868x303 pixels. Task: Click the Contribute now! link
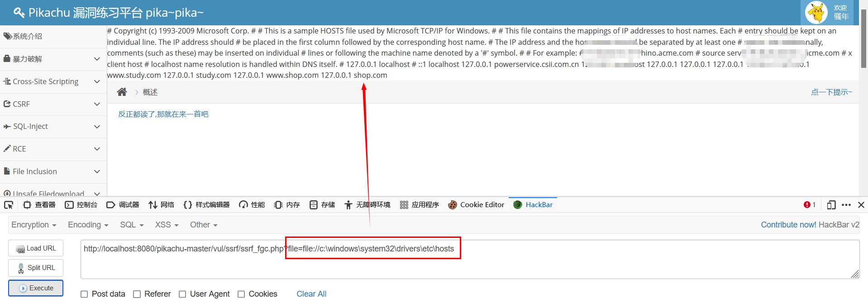click(788, 225)
